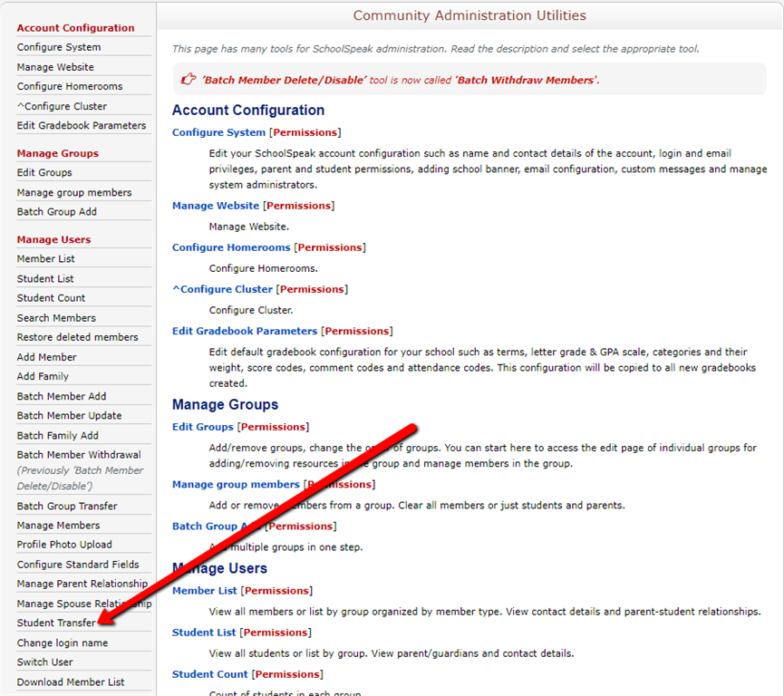Image resolution: width=784 pixels, height=696 pixels.
Task: Open Batch Member Add in the sidebar
Action: (61, 396)
